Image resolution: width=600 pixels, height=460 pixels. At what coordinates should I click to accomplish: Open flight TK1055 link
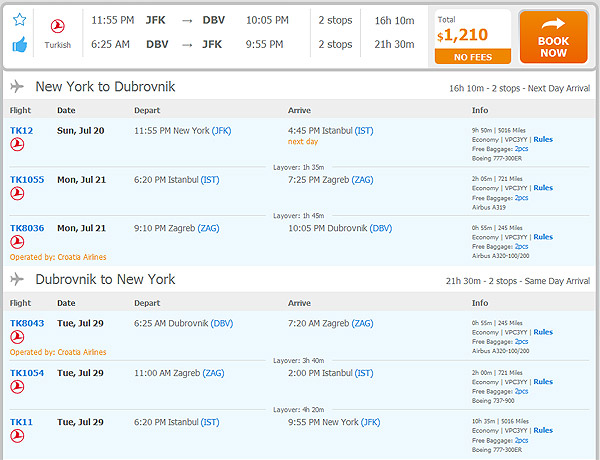(x=27, y=179)
